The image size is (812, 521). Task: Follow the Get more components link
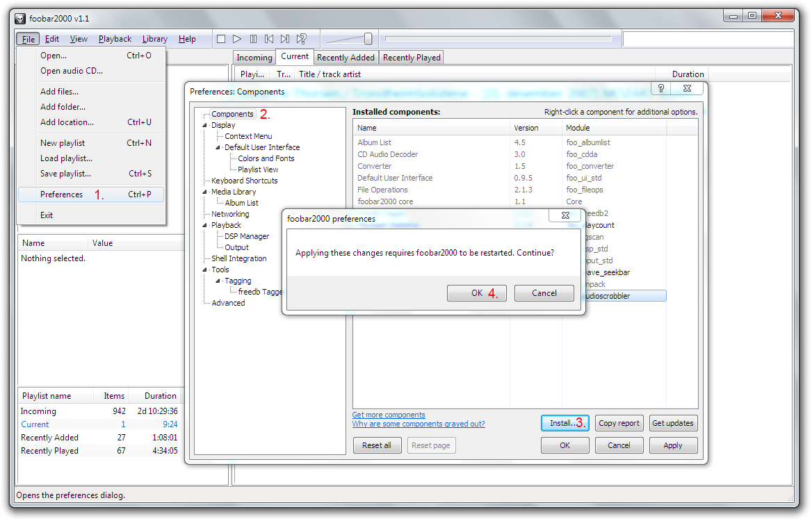tap(389, 415)
